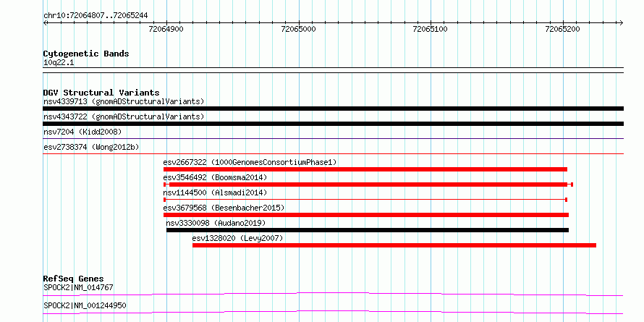Open the esv2738374 (Wong2012b) label
The image size is (644, 322).
pyautogui.click(x=92, y=147)
